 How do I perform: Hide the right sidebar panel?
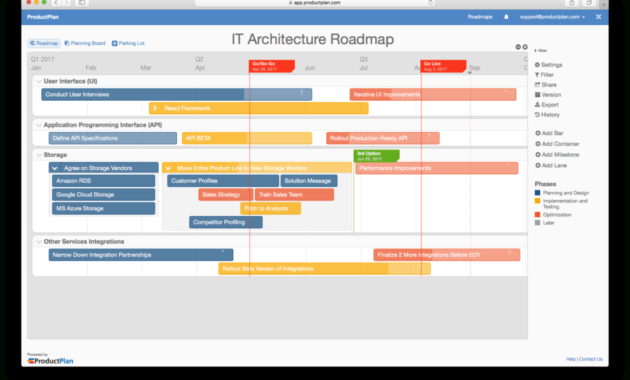tap(540, 51)
